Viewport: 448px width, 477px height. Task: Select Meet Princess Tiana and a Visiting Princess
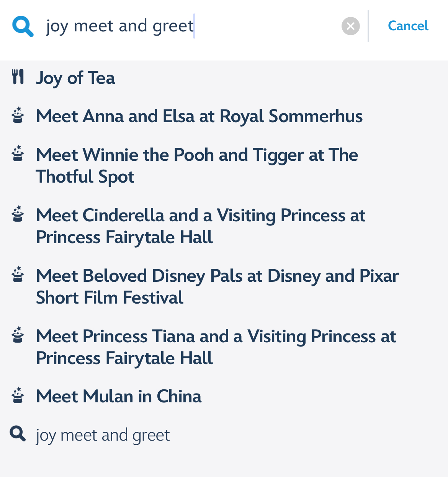pos(216,347)
